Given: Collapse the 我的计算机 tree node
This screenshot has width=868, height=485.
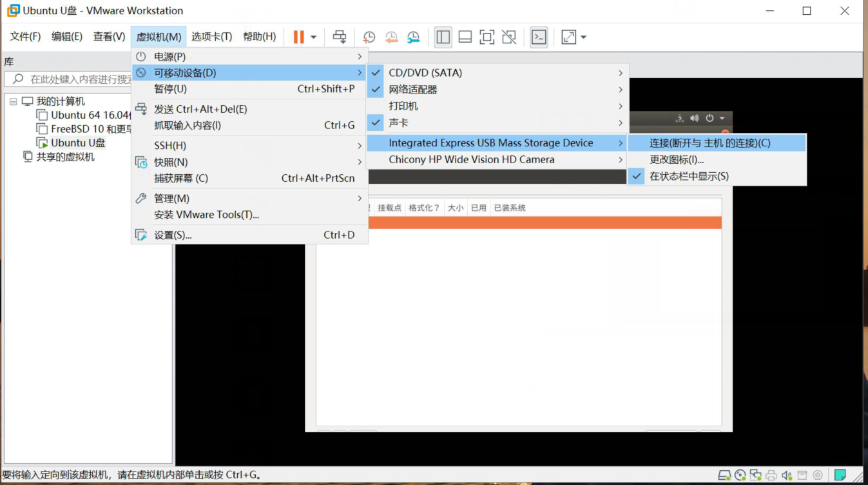Looking at the screenshot, I should (x=14, y=101).
